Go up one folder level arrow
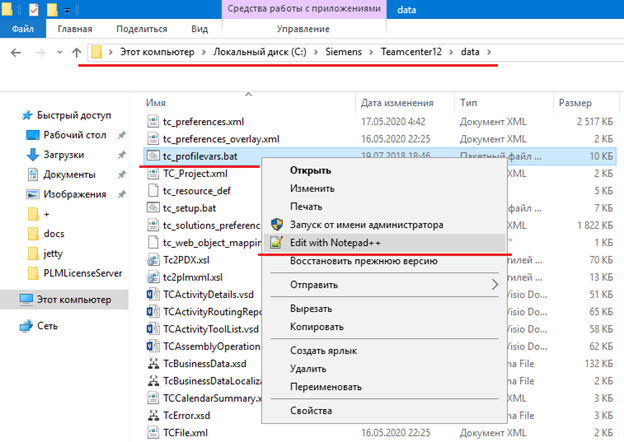 [x=77, y=52]
